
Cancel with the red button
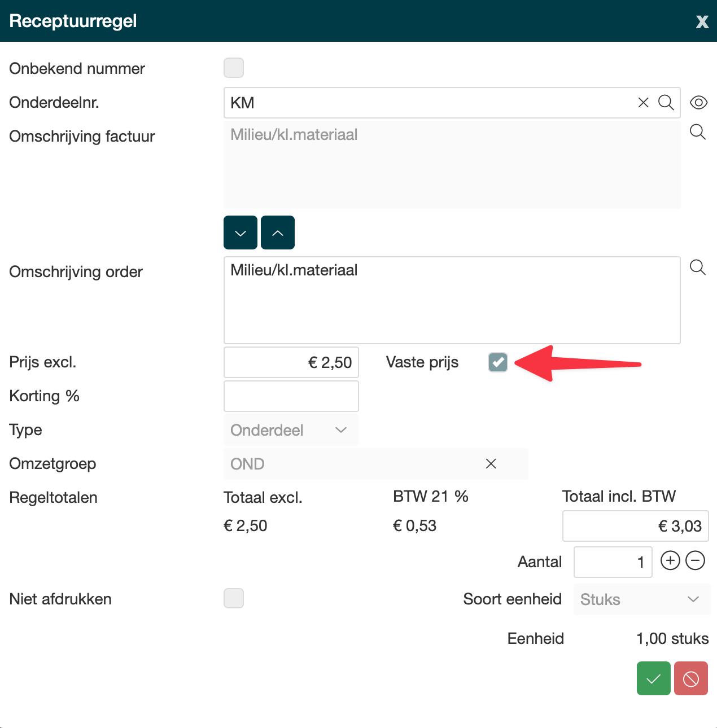coord(690,678)
